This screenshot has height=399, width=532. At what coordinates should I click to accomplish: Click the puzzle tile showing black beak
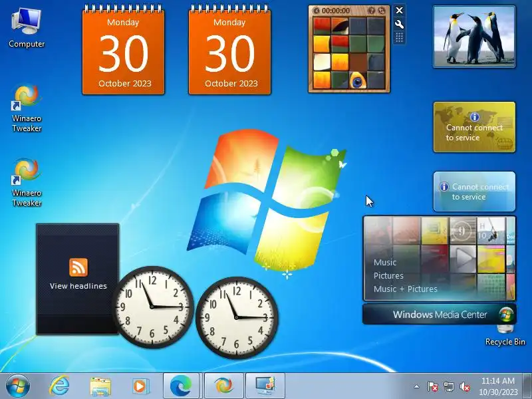point(340,26)
